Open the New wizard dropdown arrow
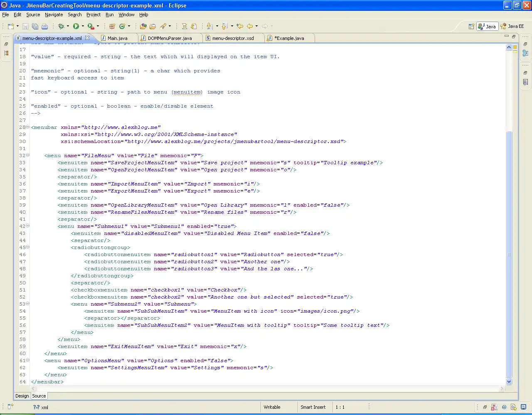 17,26
